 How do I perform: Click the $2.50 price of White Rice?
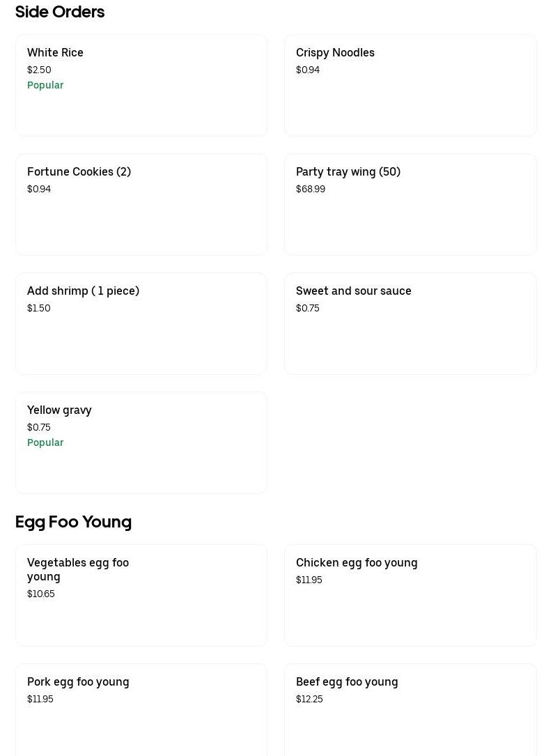(x=39, y=70)
